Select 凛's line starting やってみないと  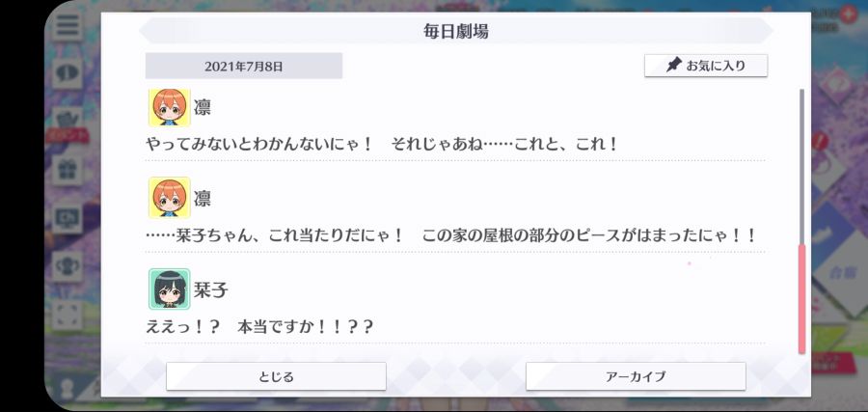coord(382,145)
